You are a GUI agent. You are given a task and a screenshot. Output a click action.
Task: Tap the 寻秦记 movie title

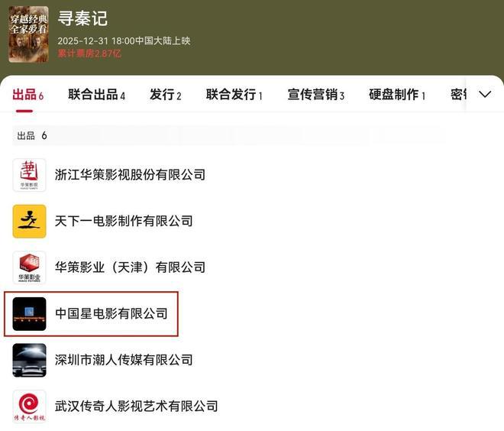82,18
